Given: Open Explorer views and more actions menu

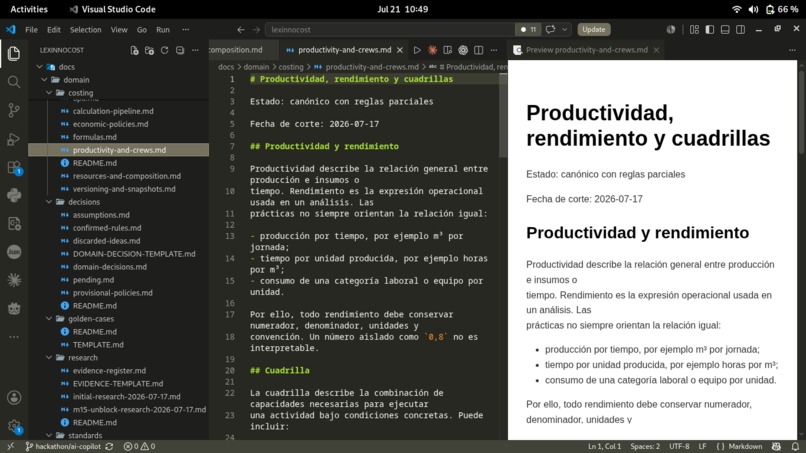Looking at the screenshot, I should point(195,50).
